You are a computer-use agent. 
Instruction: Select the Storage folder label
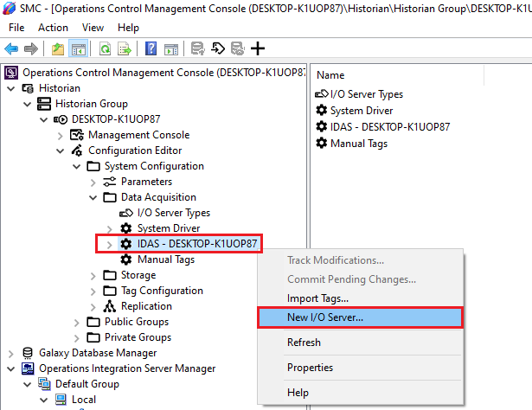click(138, 275)
